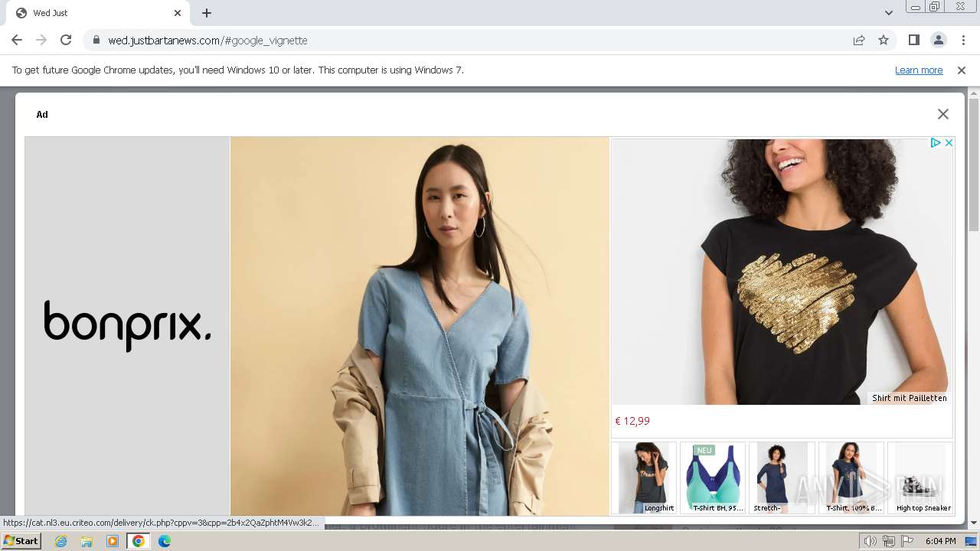The height and width of the screenshot is (551, 980).
Task: Switch to Chrome taskbar icon
Action: (139, 541)
